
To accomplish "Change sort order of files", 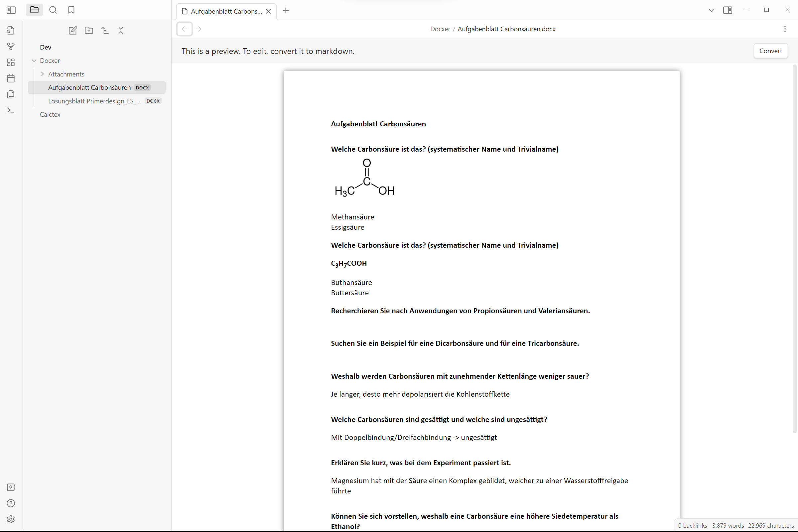I will 105,31.
